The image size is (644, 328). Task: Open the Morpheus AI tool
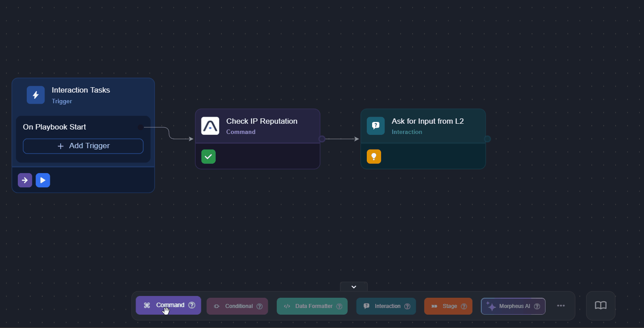(x=513, y=306)
